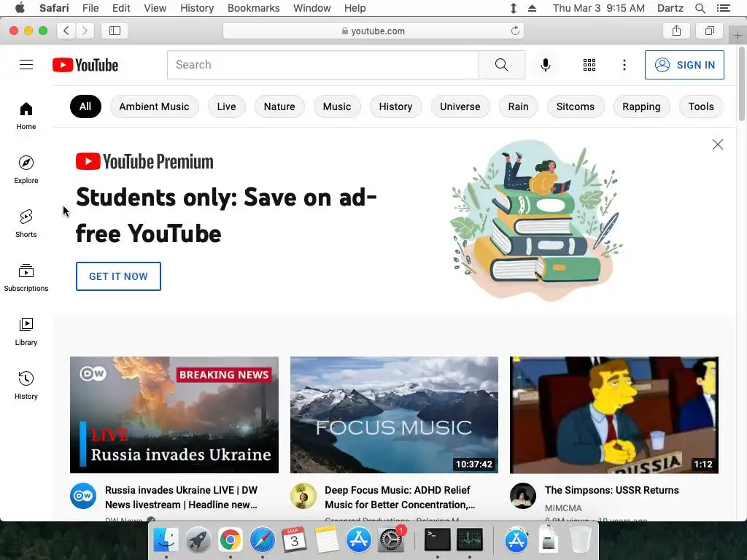The image size is (747, 560).
Task: Open Shorts in the sidebar
Action: click(26, 223)
